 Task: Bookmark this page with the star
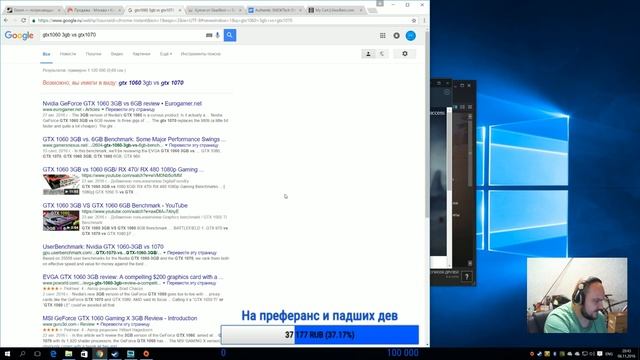click(x=413, y=20)
